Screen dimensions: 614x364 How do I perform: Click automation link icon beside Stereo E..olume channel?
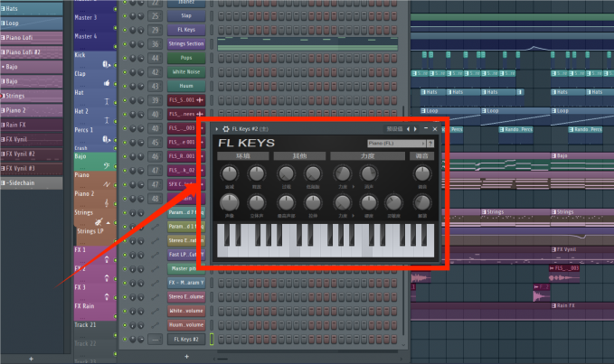coord(155,297)
